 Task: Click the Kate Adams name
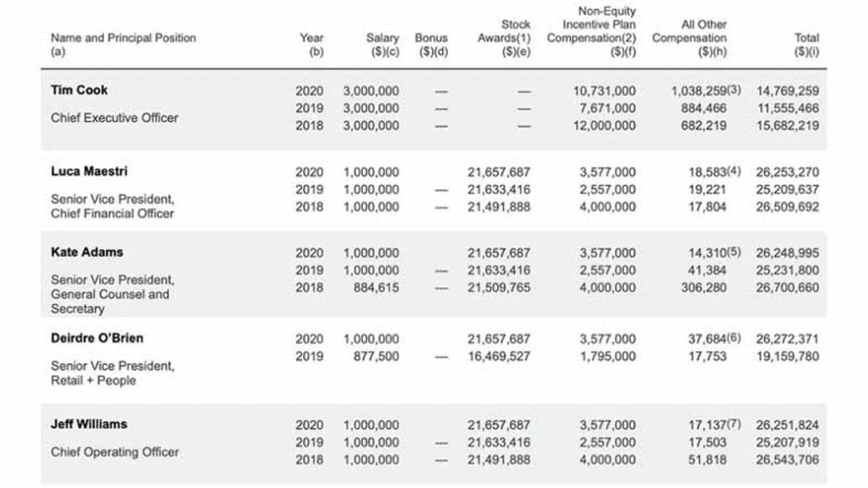tap(87, 252)
